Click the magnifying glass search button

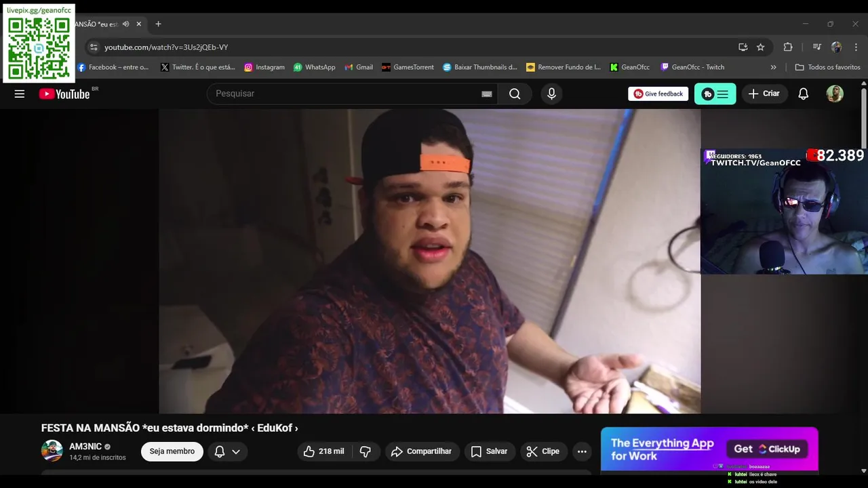pyautogui.click(x=515, y=94)
